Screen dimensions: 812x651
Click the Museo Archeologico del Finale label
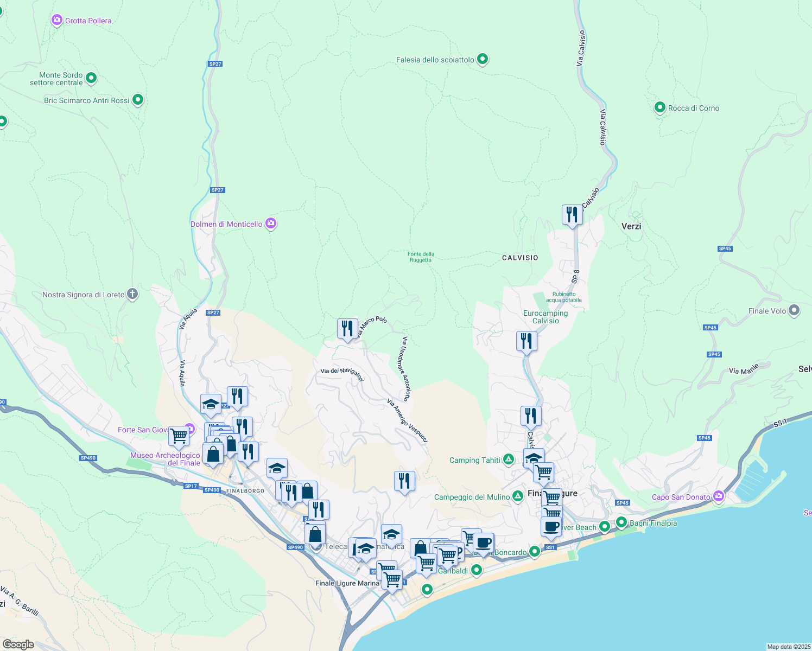pos(165,459)
